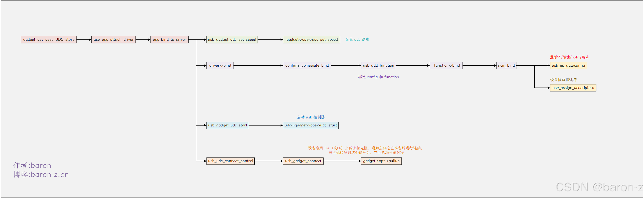Click red '置输入/输出/notify端点' label

pyautogui.click(x=570, y=57)
